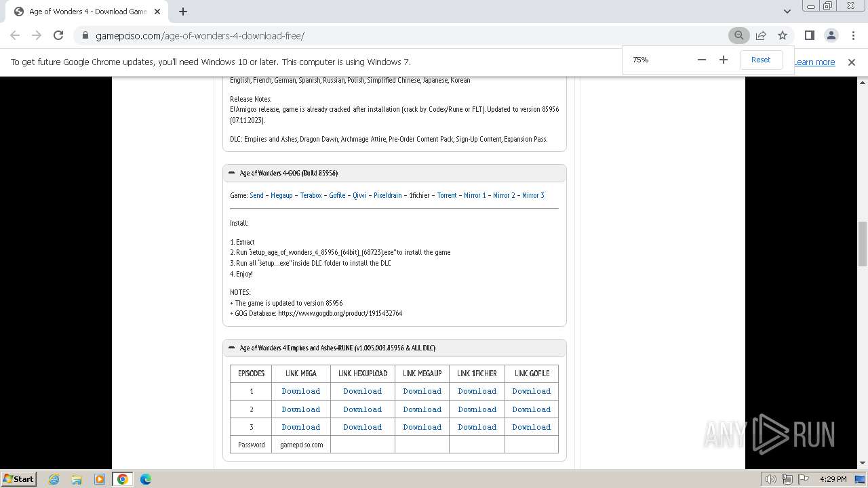This screenshot has width=868, height=488.
Task: Open the volume control in system tray
Action: pyautogui.click(x=771, y=479)
